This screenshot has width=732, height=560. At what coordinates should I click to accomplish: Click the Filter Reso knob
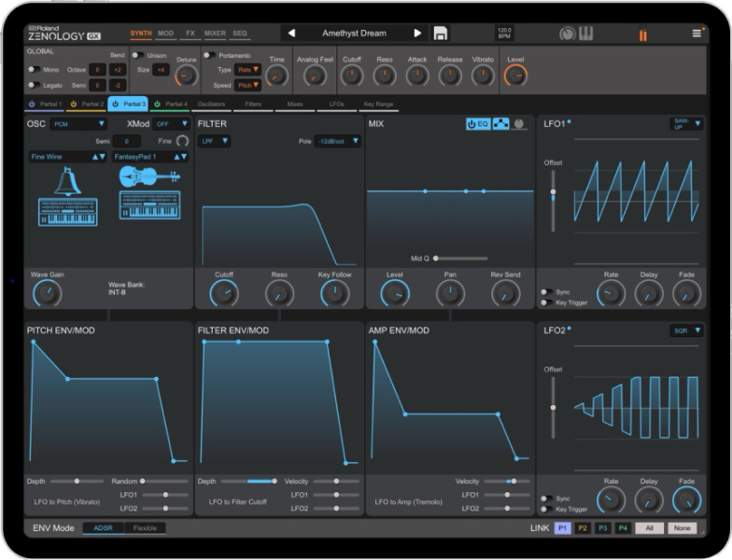[x=279, y=293]
